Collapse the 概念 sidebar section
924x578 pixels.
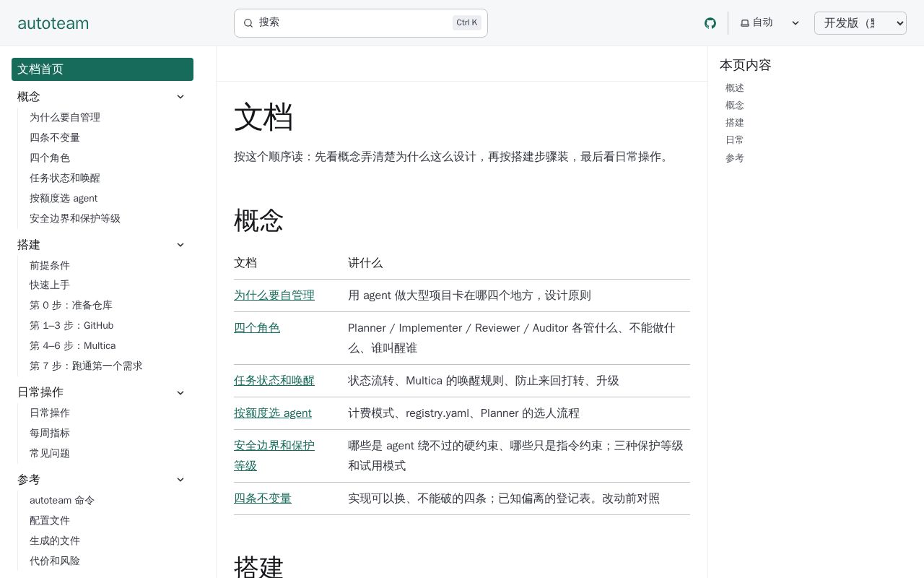coord(180,97)
